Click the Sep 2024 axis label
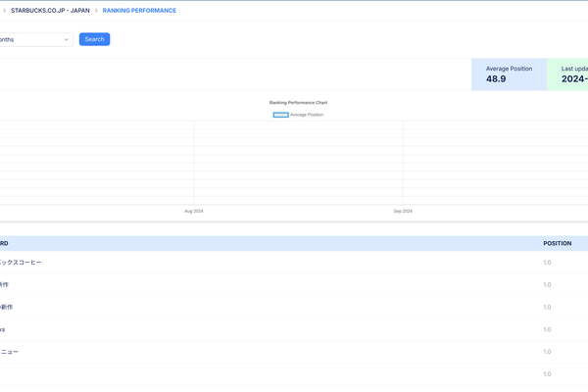The height and width of the screenshot is (392, 588). 403,211
